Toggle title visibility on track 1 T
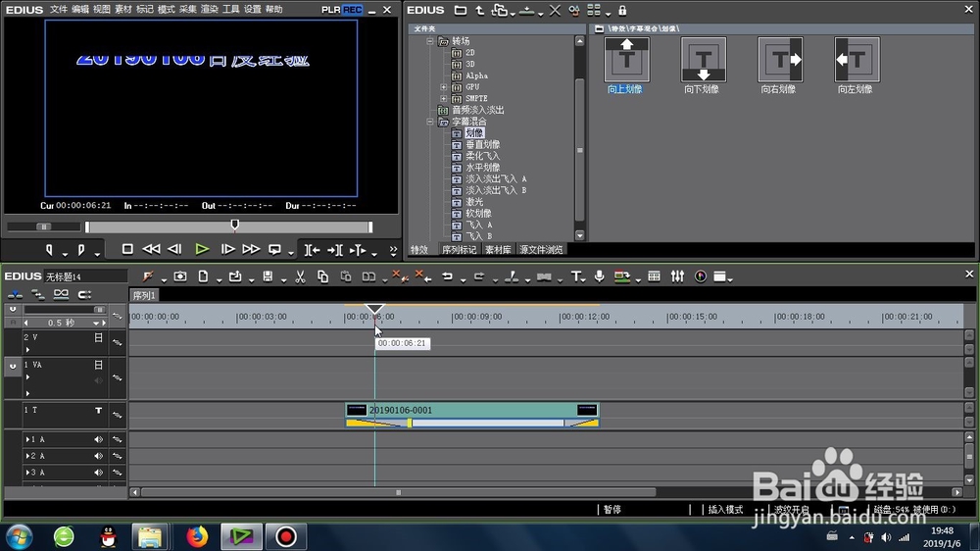 click(98, 410)
